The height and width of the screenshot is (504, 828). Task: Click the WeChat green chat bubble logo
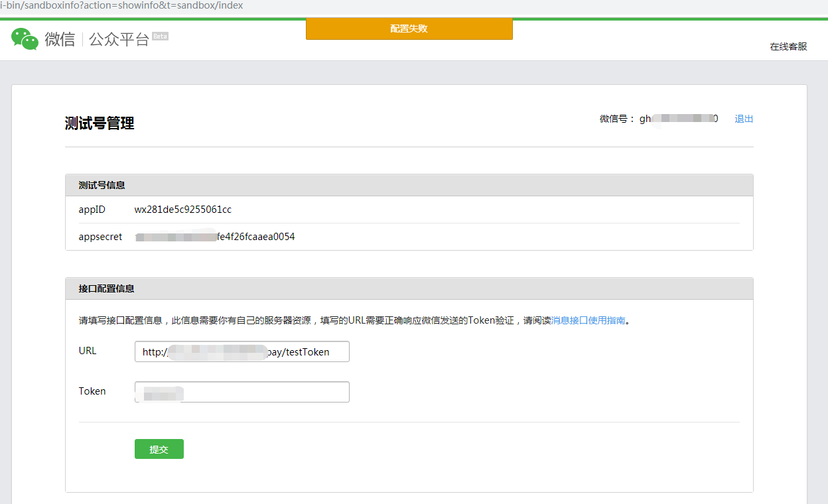25,39
